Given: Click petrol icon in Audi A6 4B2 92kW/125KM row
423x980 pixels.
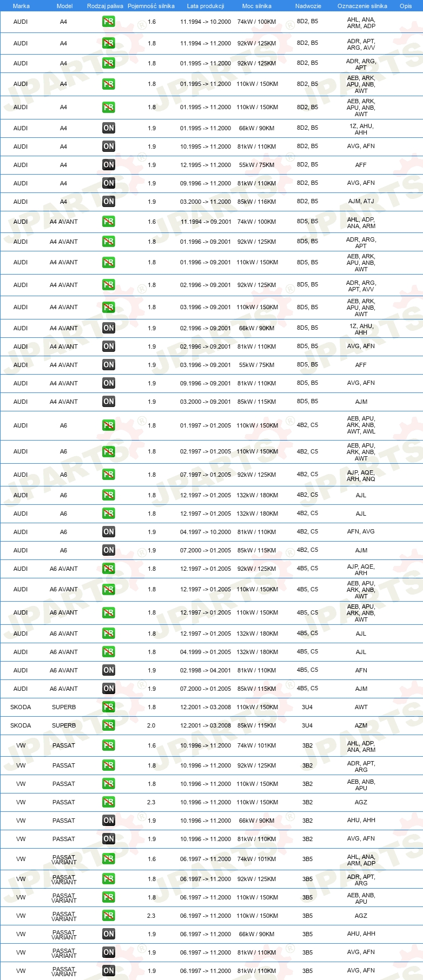Looking at the screenshot, I should pyautogui.click(x=109, y=475).
